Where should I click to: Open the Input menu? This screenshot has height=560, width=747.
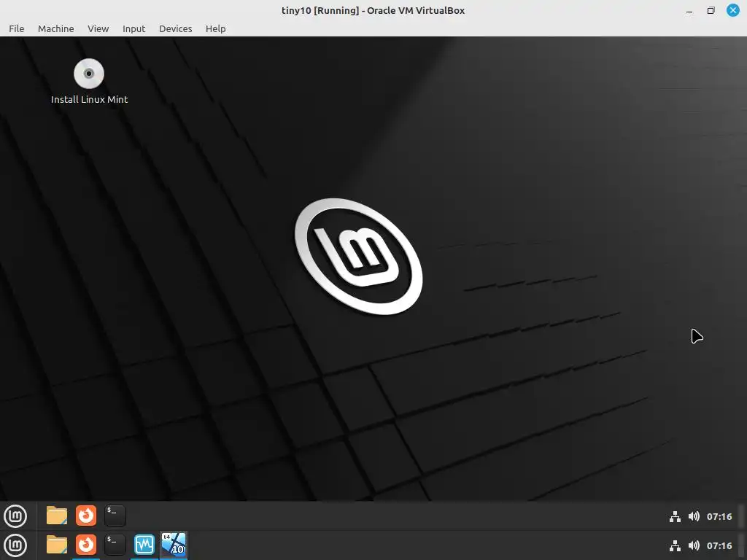134,28
